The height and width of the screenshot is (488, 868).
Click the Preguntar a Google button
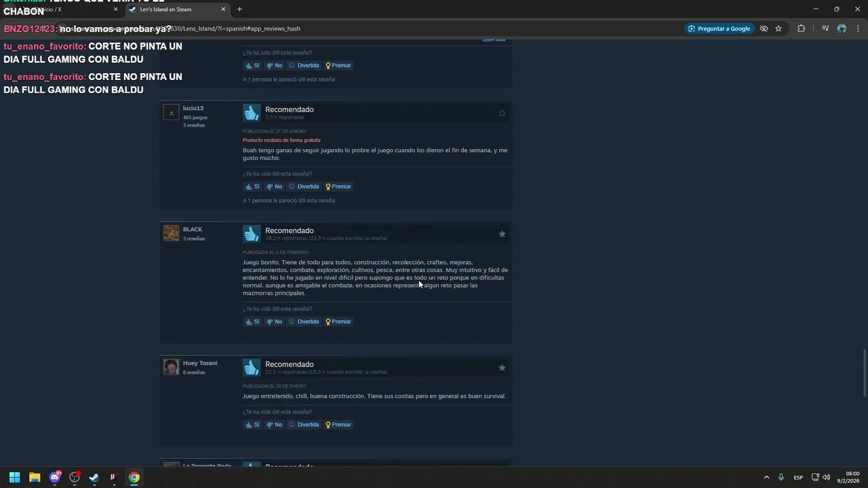[719, 28]
